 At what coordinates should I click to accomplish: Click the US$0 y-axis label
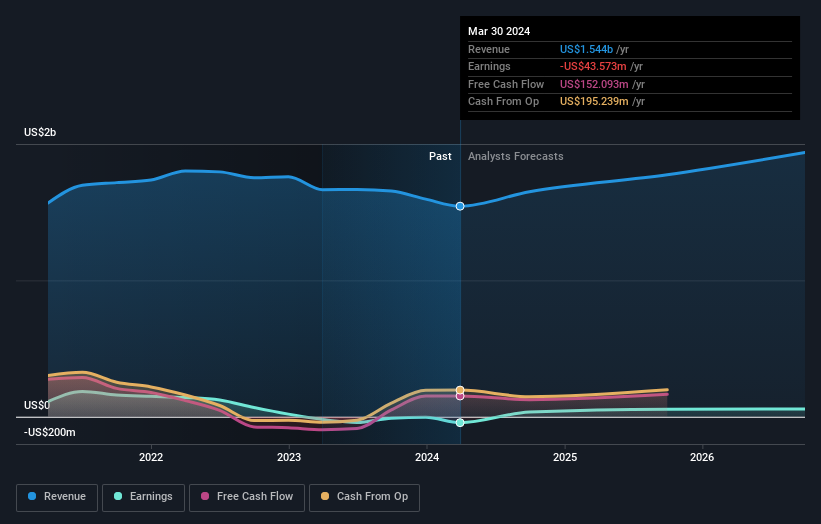pyautogui.click(x=37, y=405)
